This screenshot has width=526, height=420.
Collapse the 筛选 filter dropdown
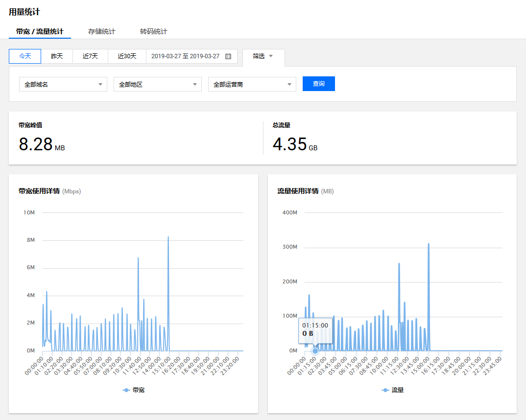tap(263, 56)
